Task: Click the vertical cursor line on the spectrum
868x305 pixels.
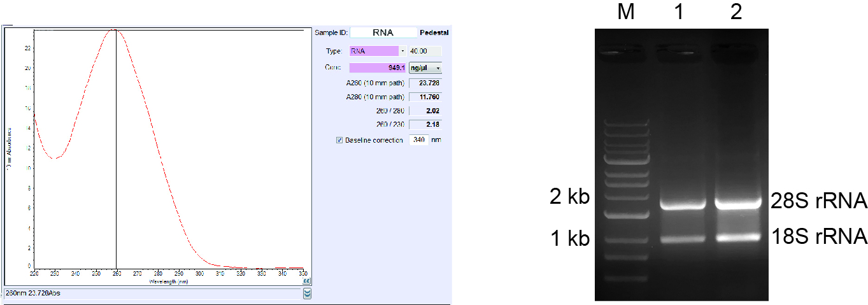Action: [x=115, y=159]
